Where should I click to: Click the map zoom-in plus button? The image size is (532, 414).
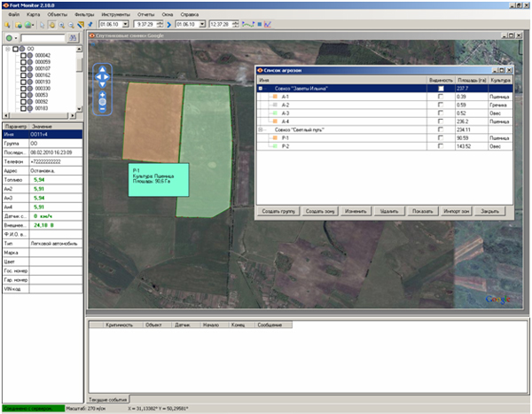click(103, 94)
